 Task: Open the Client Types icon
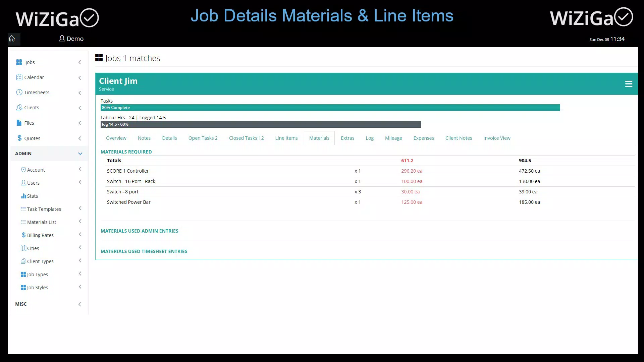point(23,261)
